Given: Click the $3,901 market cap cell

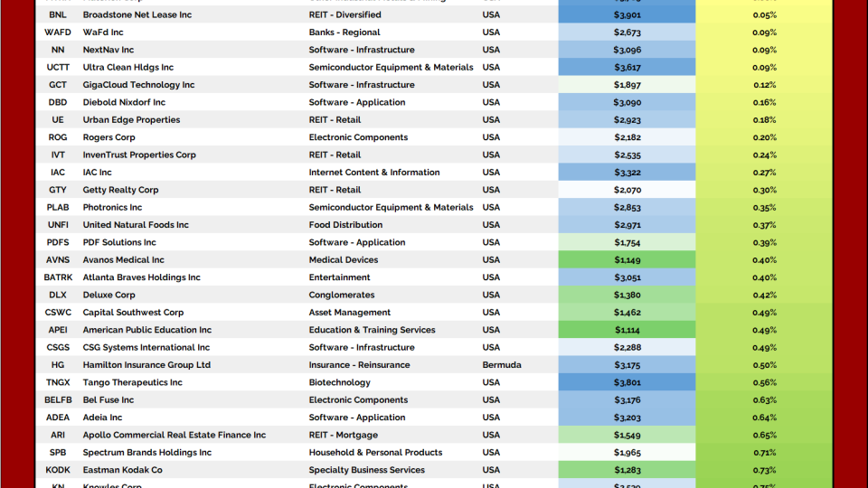Looking at the screenshot, I should point(627,15).
